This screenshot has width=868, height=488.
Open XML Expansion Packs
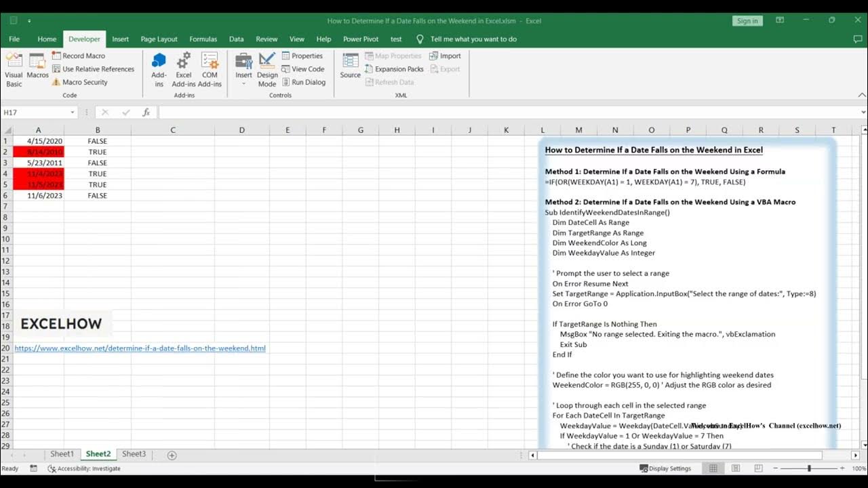394,69
